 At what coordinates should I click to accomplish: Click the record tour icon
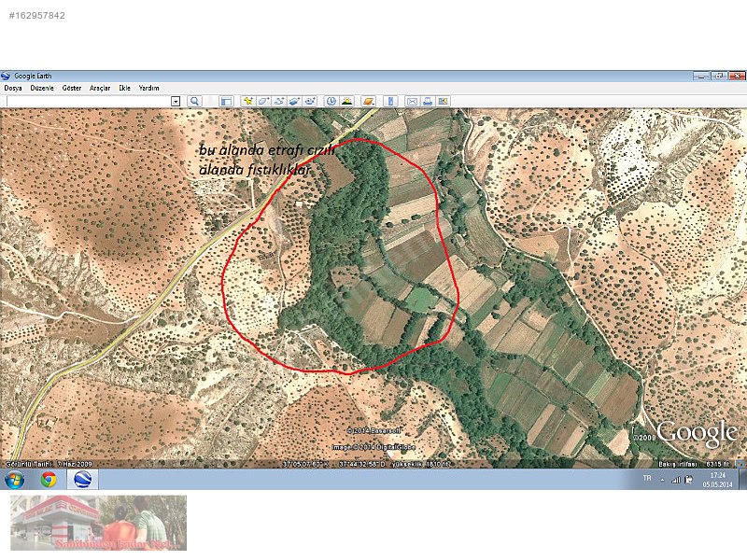coord(308,101)
